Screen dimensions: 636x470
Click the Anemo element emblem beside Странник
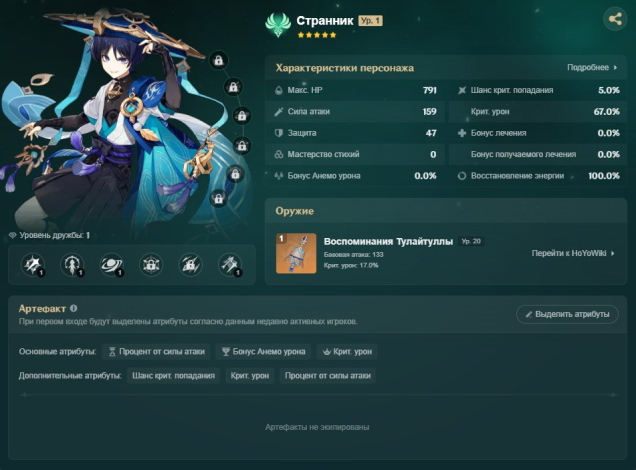[x=278, y=25]
